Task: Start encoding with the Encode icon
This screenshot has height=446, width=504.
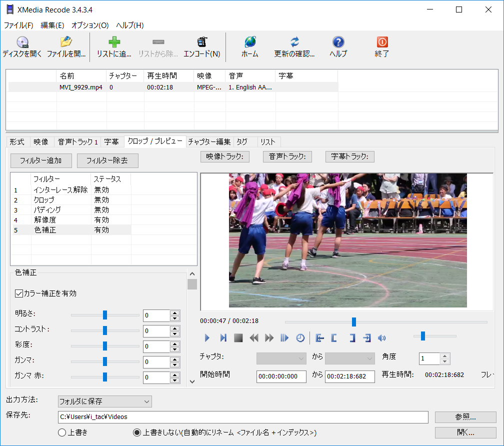Action: [x=201, y=43]
